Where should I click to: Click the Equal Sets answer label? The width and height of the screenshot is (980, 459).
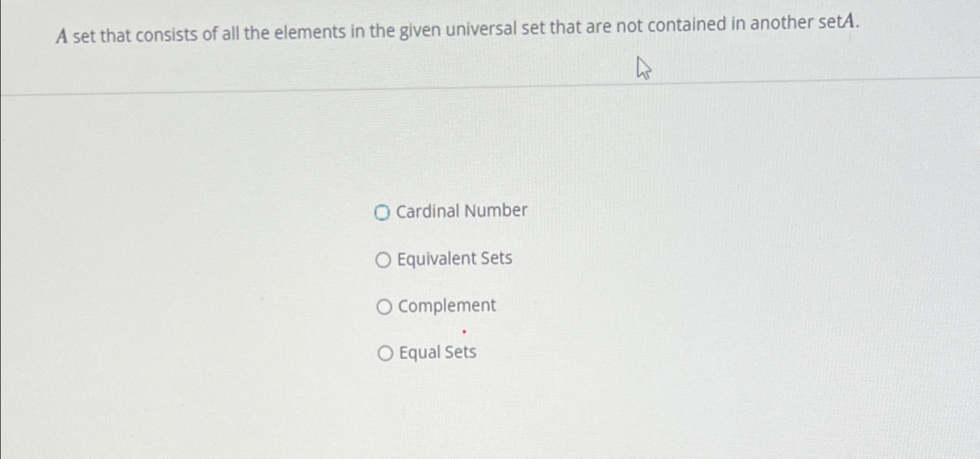point(436,352)
